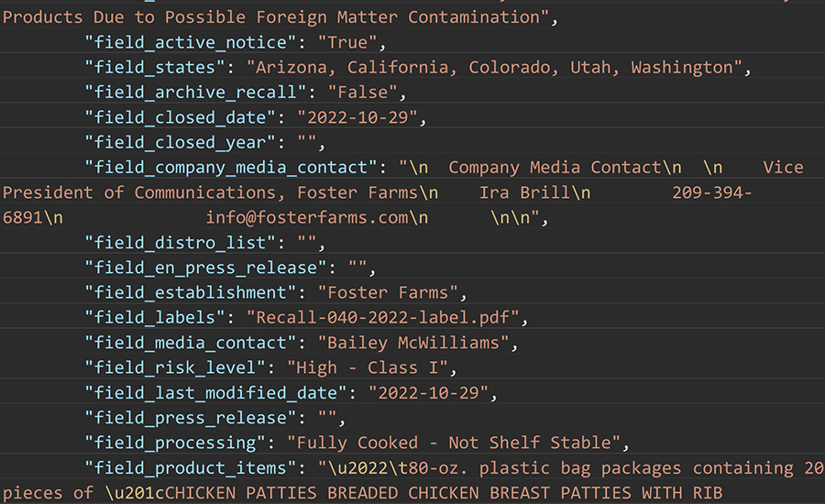Click the "False" value
Screen dimensions: 825x504
coord(362,92)
